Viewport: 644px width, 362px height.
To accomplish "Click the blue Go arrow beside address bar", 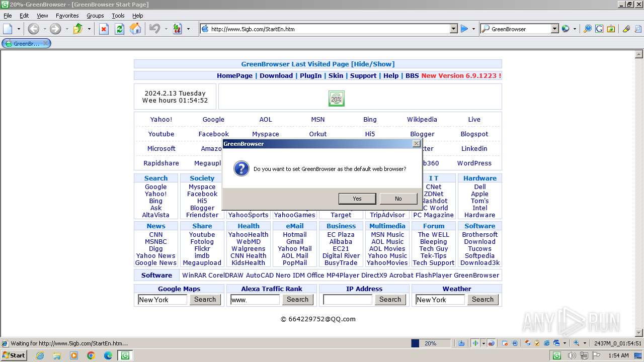I will coord(464,29).
